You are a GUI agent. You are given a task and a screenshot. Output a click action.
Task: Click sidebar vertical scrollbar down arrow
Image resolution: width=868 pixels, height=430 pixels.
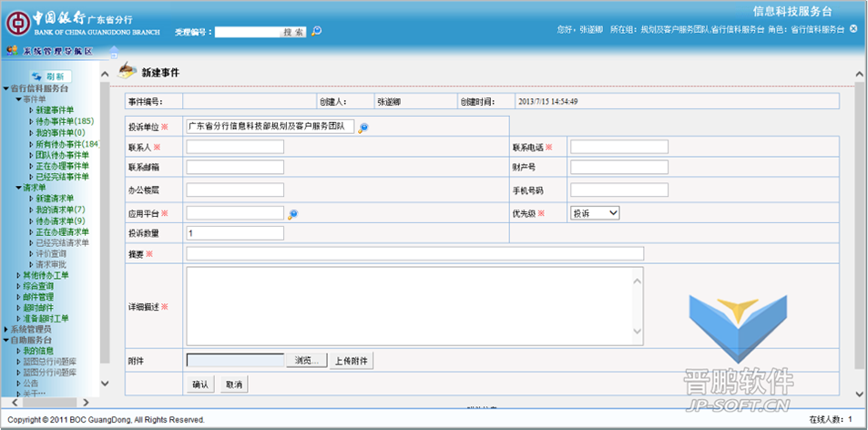[x=105, y=383]
